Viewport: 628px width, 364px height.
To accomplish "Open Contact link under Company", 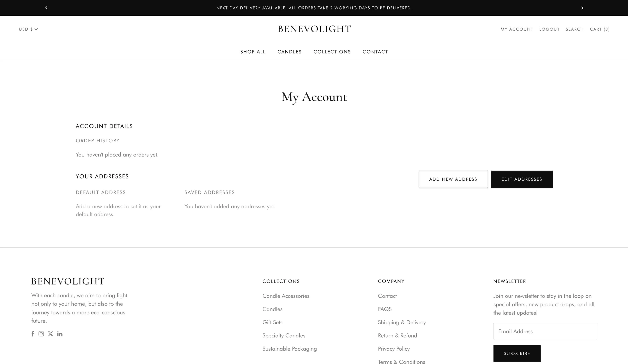I will tap(387, 296).
